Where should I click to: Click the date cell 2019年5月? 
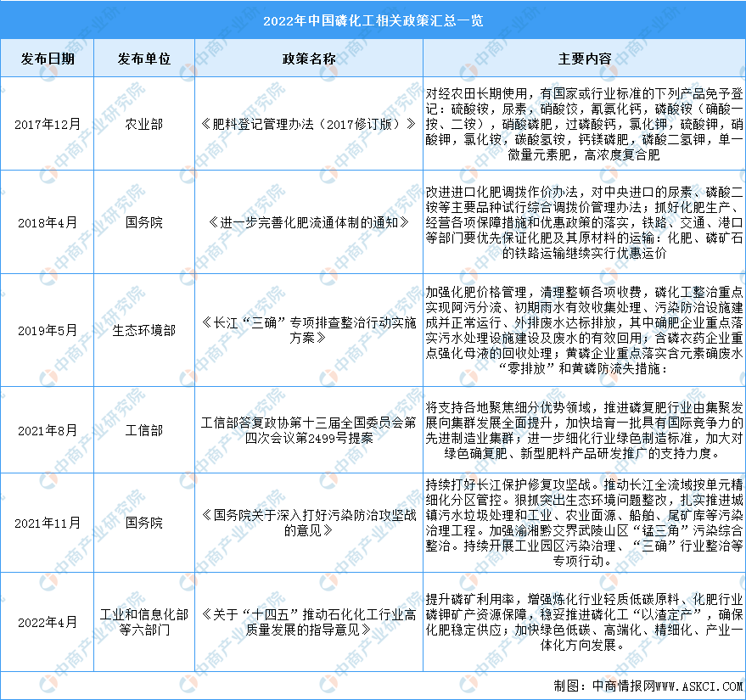(47, 330)
